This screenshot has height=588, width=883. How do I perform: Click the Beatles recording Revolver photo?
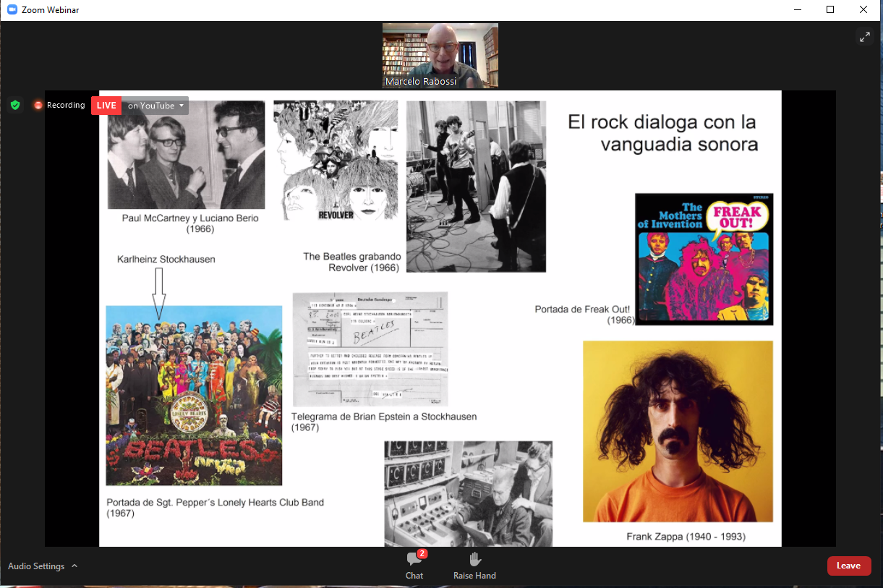click(x=476, y=185)
